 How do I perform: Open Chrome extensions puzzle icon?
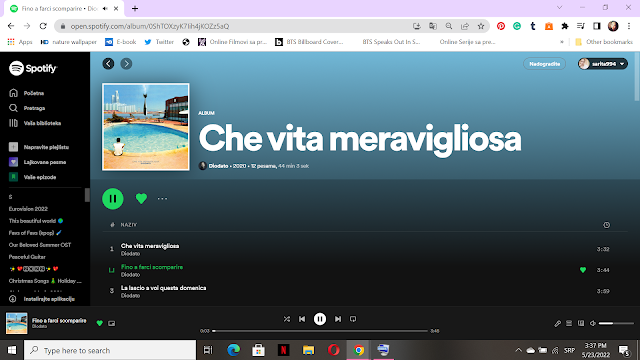[565, 26]
